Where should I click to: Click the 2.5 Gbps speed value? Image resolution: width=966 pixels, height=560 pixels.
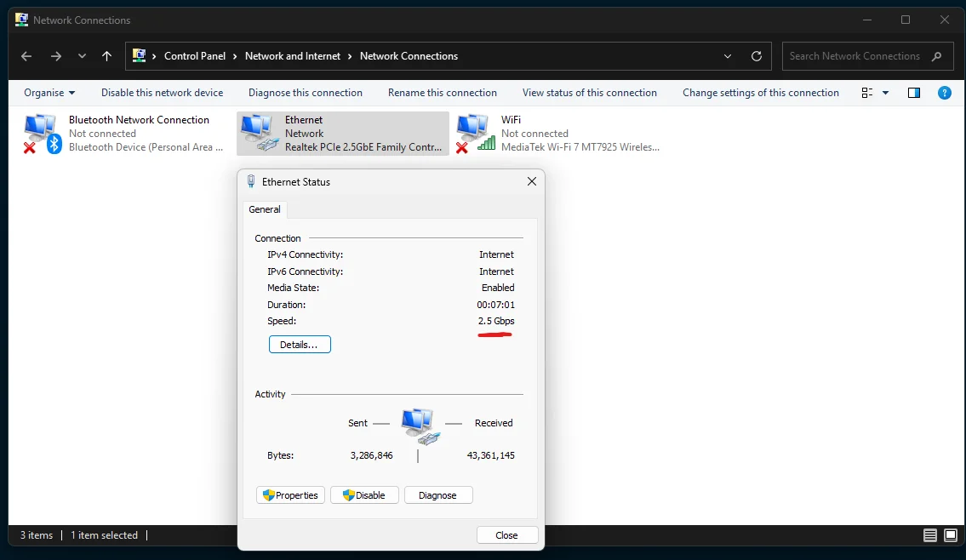(x=496, y=321)
